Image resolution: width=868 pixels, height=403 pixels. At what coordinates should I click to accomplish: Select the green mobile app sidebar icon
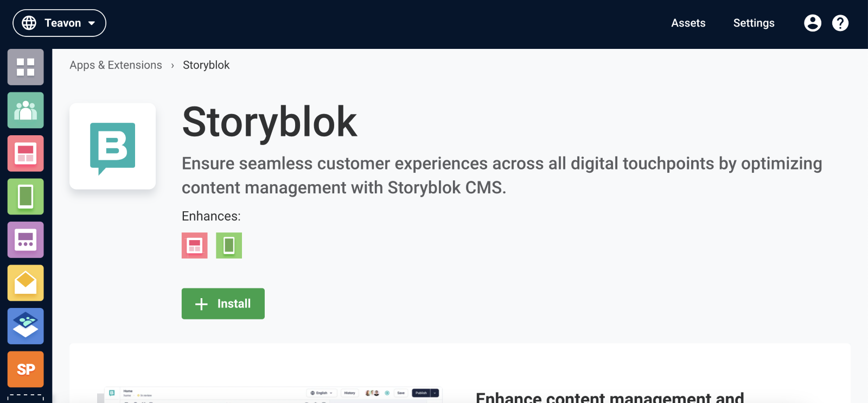click(x=25, y=197)
